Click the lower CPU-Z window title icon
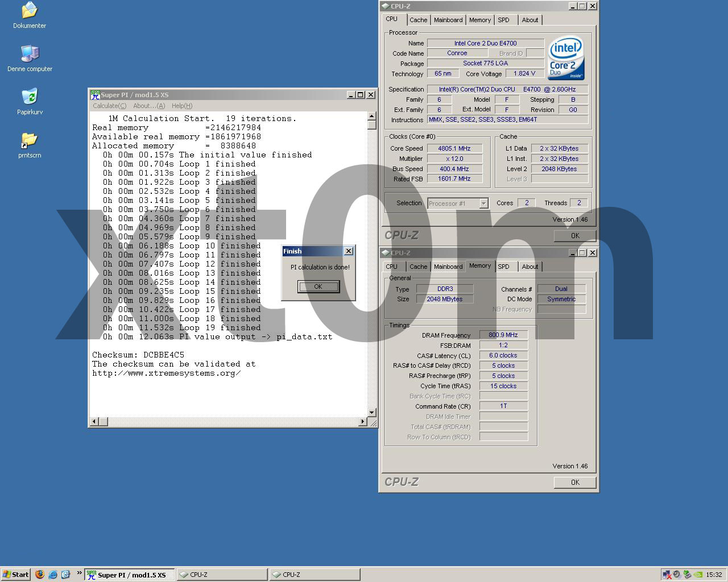 pyautogui.click(x=386, y=253)
